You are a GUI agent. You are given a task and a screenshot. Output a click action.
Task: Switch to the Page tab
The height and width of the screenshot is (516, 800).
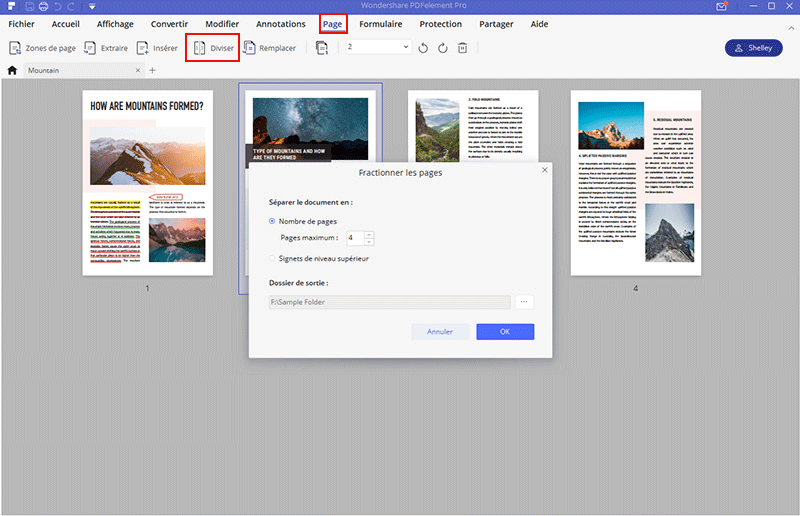tap(333, 24)
